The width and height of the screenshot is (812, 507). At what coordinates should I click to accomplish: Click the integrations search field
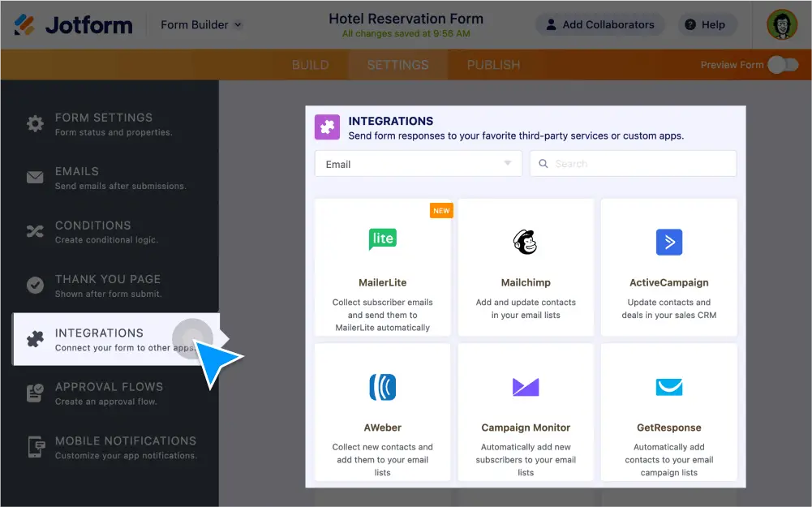click(633, 163)
